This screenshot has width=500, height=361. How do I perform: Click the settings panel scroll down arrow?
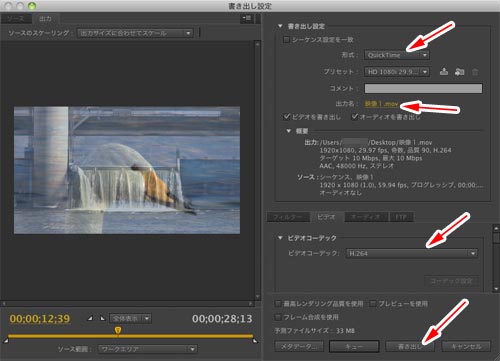pyautogui.click(x=496, y=289)
